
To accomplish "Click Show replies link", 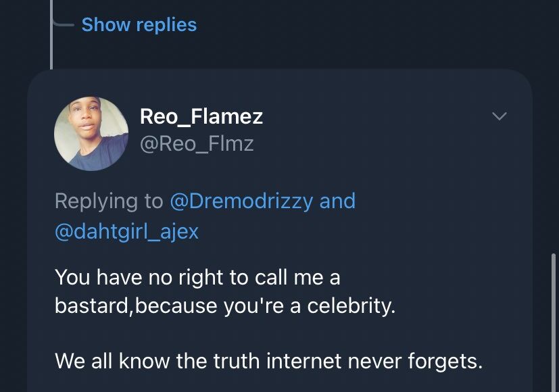I will pos(139,25).
